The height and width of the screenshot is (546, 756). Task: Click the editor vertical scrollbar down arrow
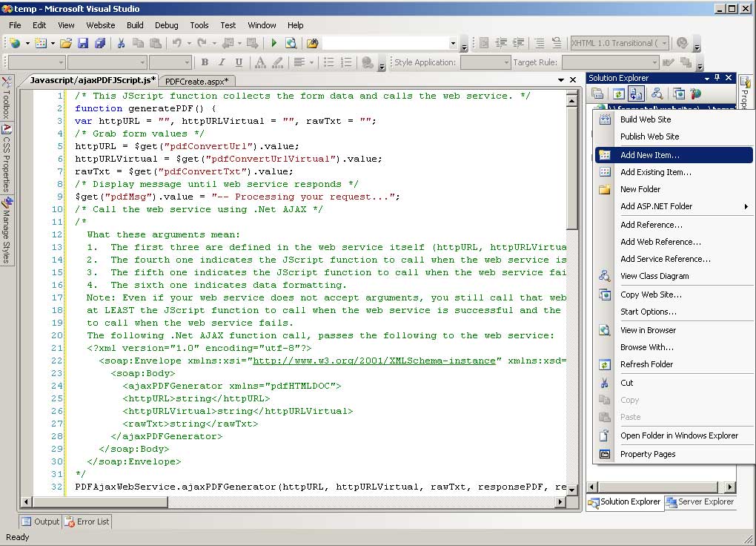[x=572, y=490]
